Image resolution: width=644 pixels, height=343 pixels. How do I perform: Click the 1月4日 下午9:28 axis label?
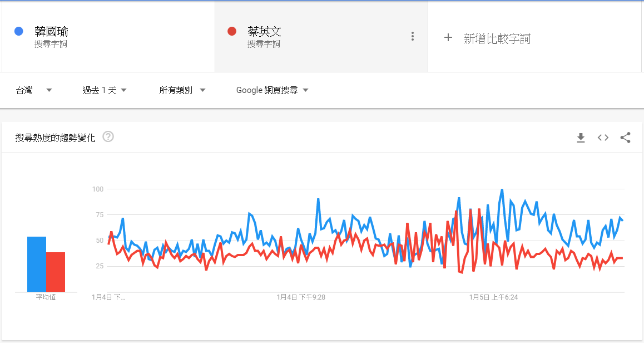[301, 297]
